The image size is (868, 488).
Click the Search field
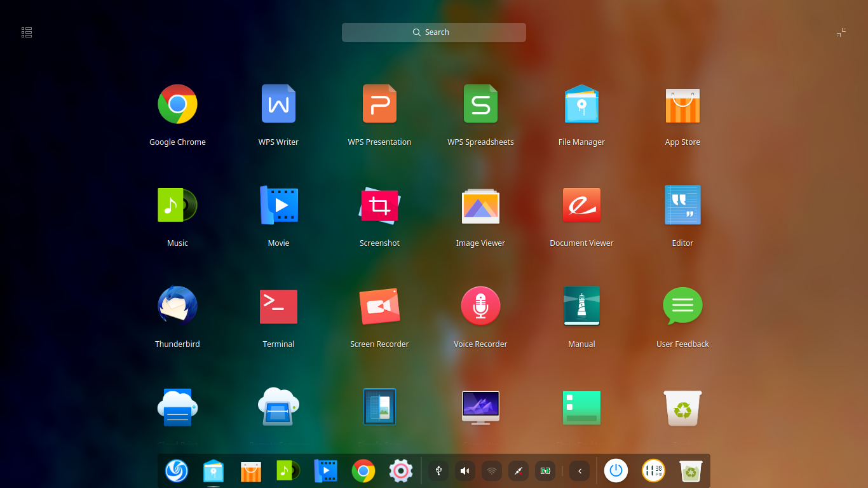pos(434,32)
